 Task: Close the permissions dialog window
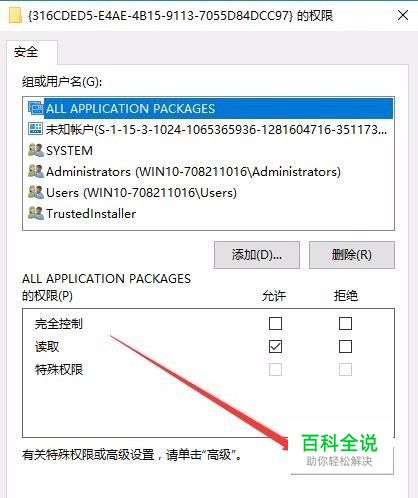(x=403, y=15)
